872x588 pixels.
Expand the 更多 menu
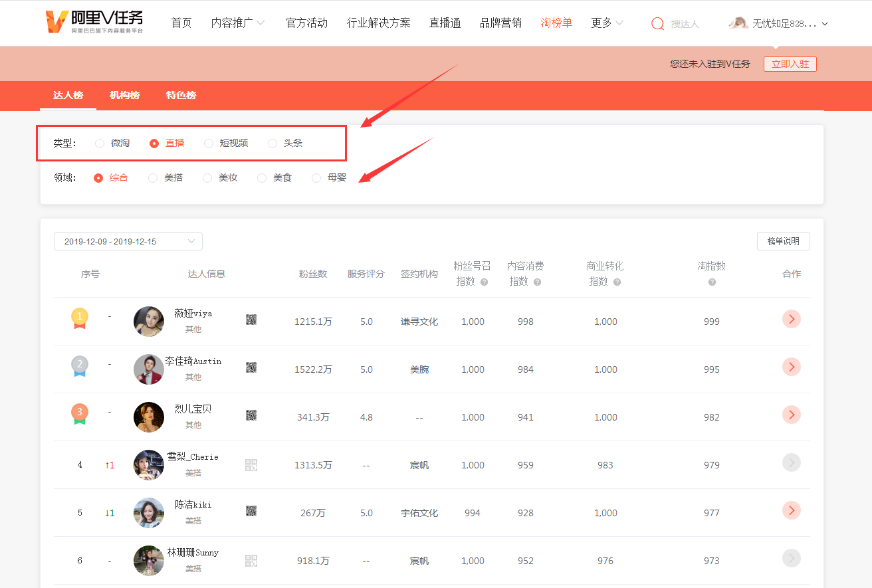pyautogui.click(x=607, y=23)
